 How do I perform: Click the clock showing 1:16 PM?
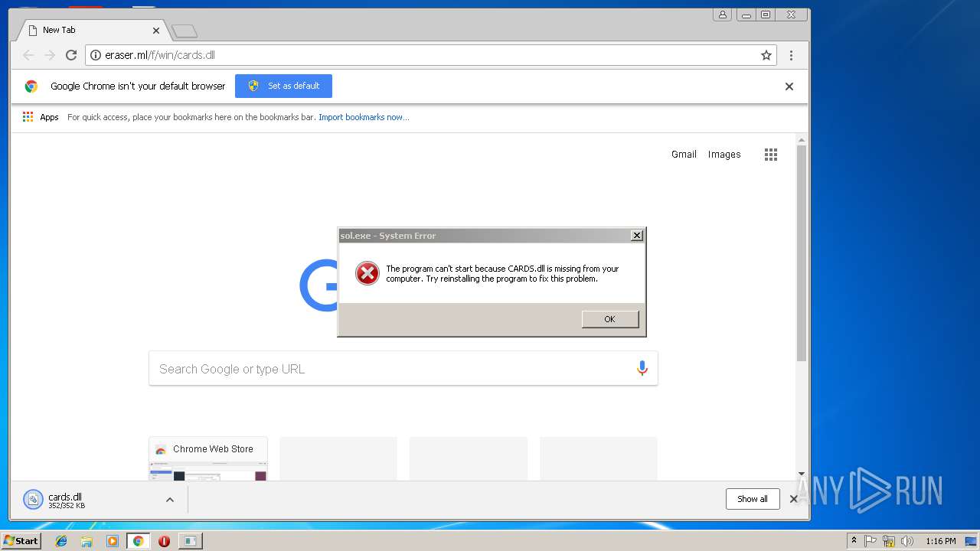point(941,541)
